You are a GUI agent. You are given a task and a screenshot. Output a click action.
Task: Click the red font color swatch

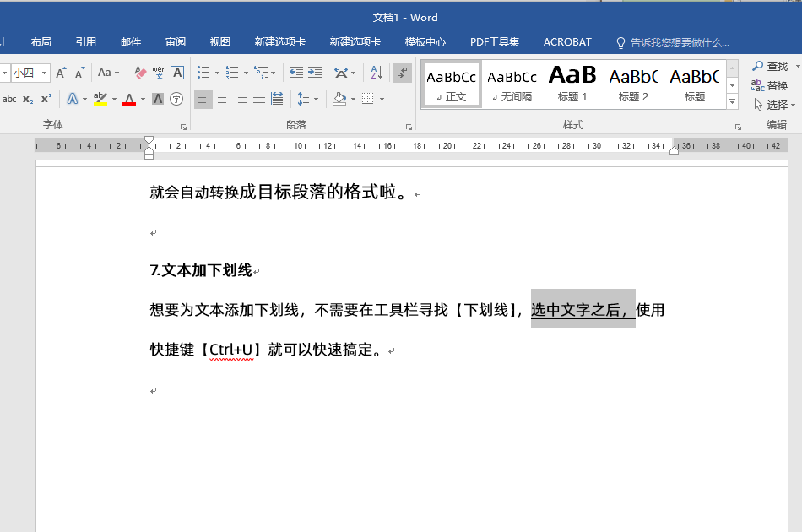(129, 99)
